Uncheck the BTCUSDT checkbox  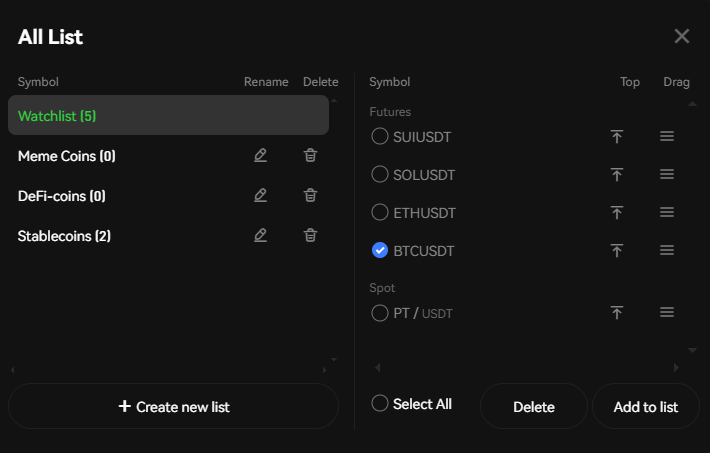tap(380, 250)
